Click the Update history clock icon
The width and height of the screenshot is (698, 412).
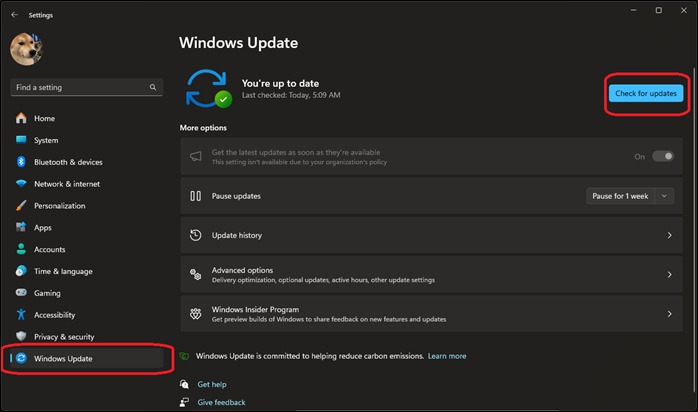(x=196, y=235)
